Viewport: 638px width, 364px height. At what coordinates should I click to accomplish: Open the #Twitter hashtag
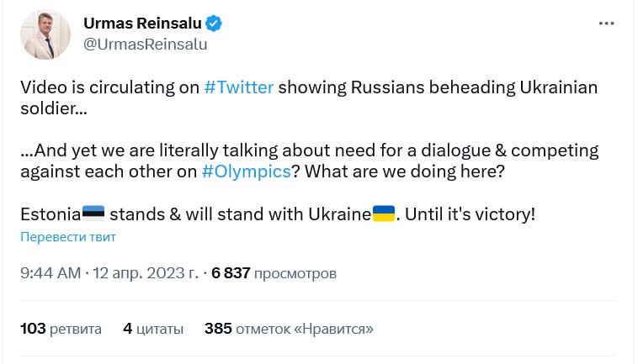(x=239, y=88)
